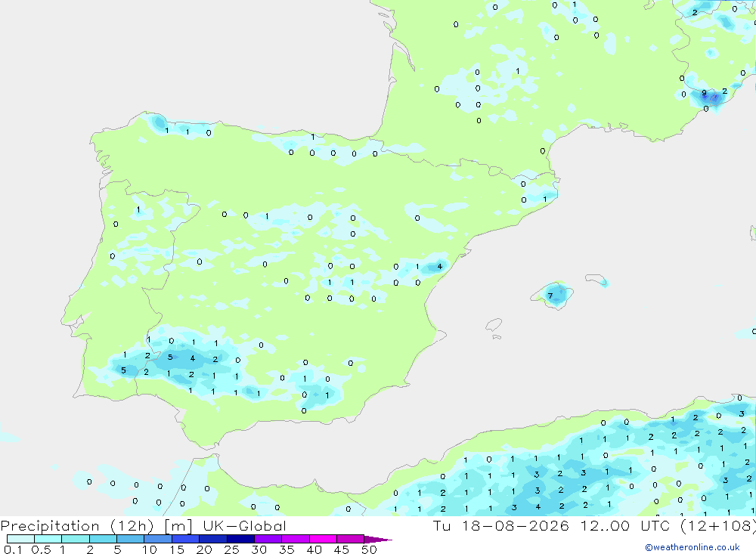Click the arrow tip beyond 50 in legend
The width and height of the screenshot is (756, 554).
click(379, 540)
